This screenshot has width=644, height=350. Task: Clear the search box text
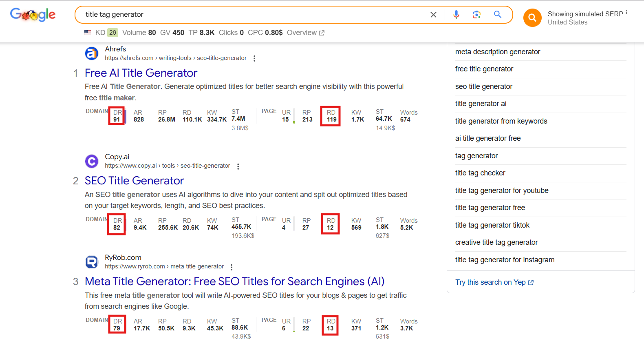tap(433, 15)
